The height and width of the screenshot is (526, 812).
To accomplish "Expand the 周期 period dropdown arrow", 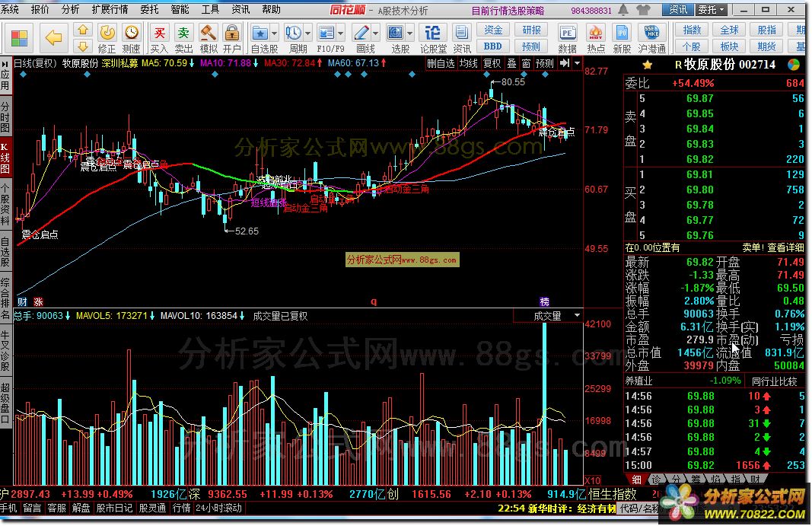I will [x=308, y=34].
